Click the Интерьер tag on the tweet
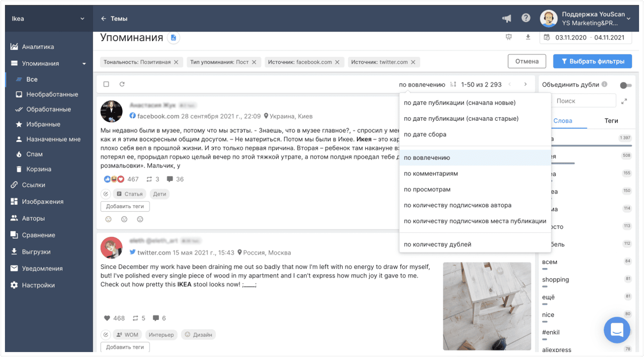 coord(161,334)
